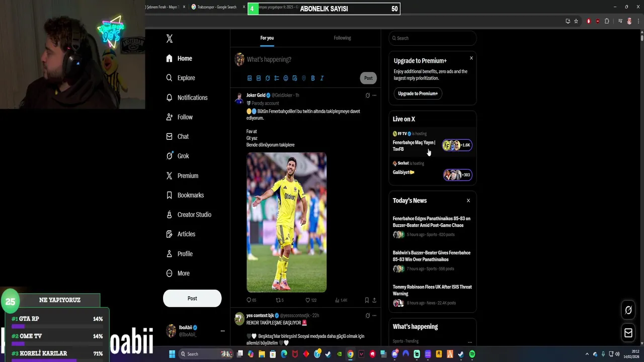Bookmark the Joker Geld post
The height and width of the screenshot is (362, 644).
pos(367,300)
